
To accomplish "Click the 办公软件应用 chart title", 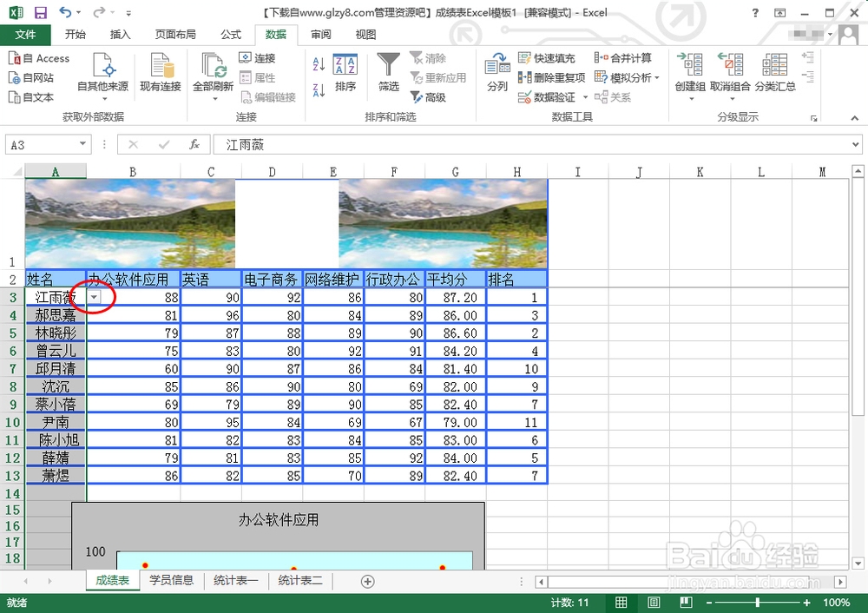I will pyautogui.click(x=279, y=520).
